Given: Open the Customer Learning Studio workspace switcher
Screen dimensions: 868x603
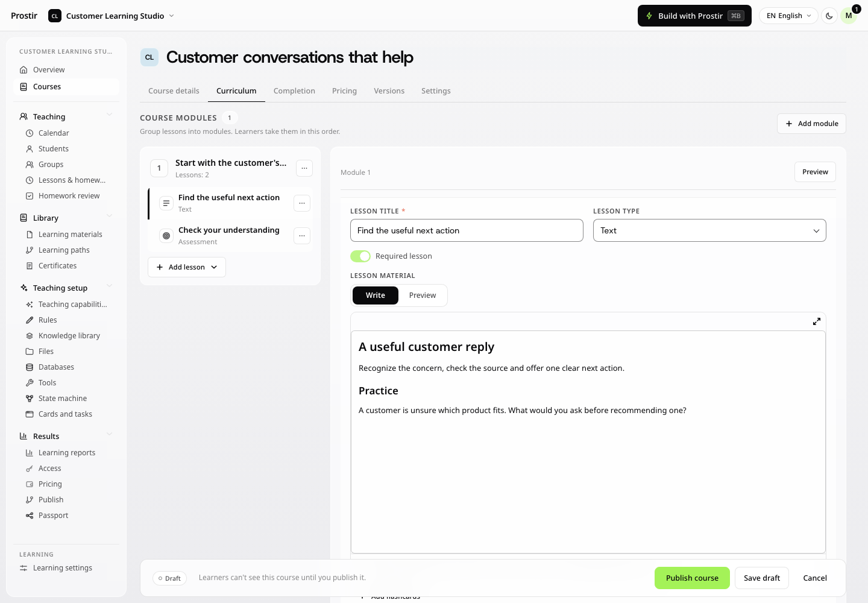Looking at the screenshot, I should click(112, 16).
